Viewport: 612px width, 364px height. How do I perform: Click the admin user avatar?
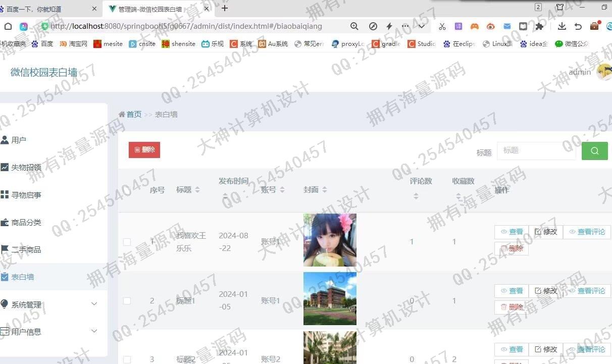604,72
